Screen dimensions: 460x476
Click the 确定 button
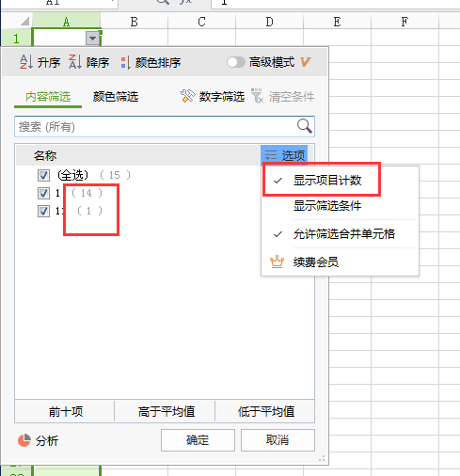click(x=198, y=440)
